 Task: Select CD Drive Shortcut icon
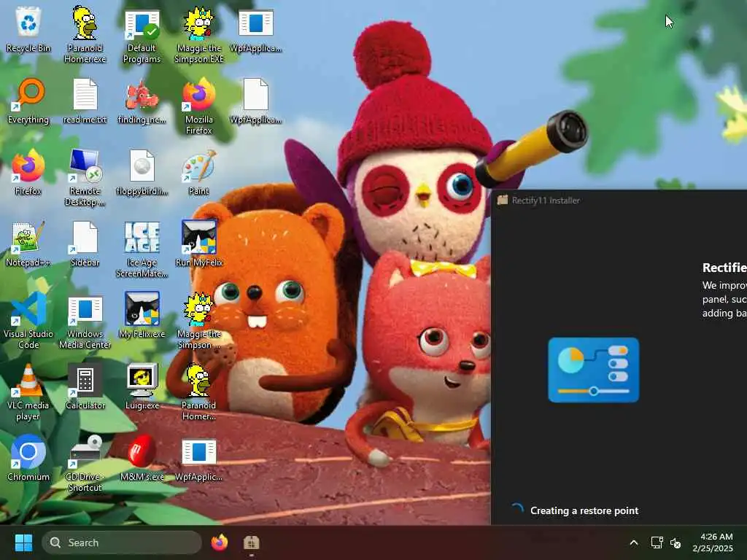point(85,463)
